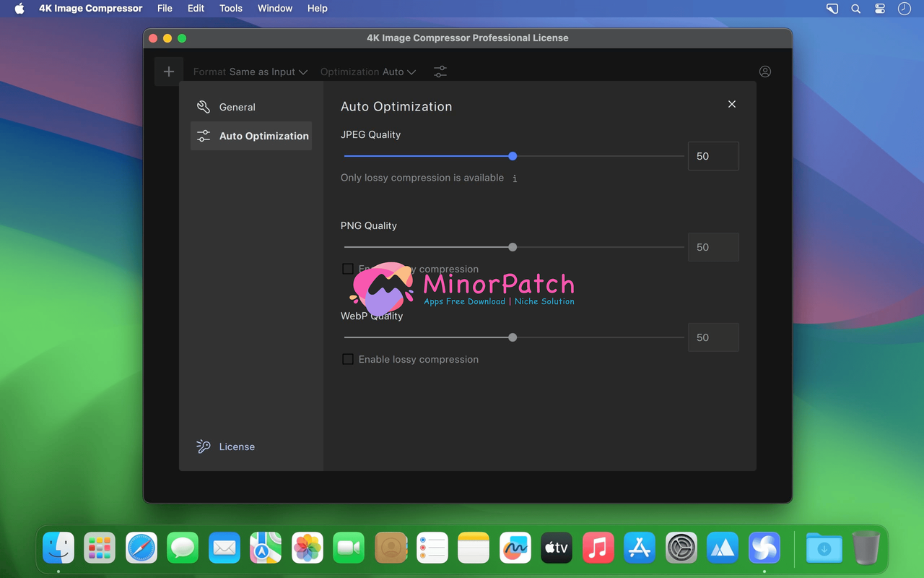Viewport: 924px width, 578px height.
Task: Focus the JPEG Quality value field
Action: click(x=713, y=156)
